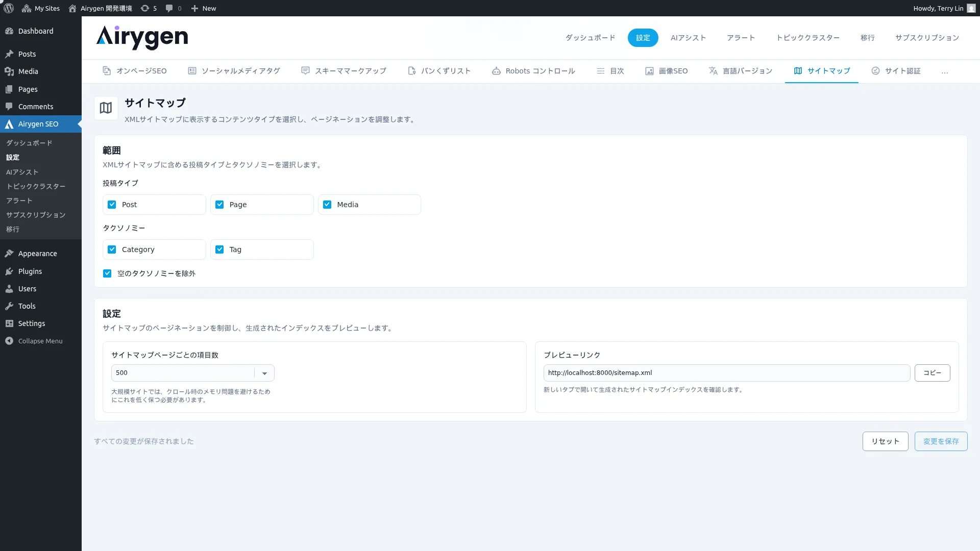This screenshot has width=980, height=551.
Task: Switch to 言語バージョン tab
Action: (x=741, y=71)
